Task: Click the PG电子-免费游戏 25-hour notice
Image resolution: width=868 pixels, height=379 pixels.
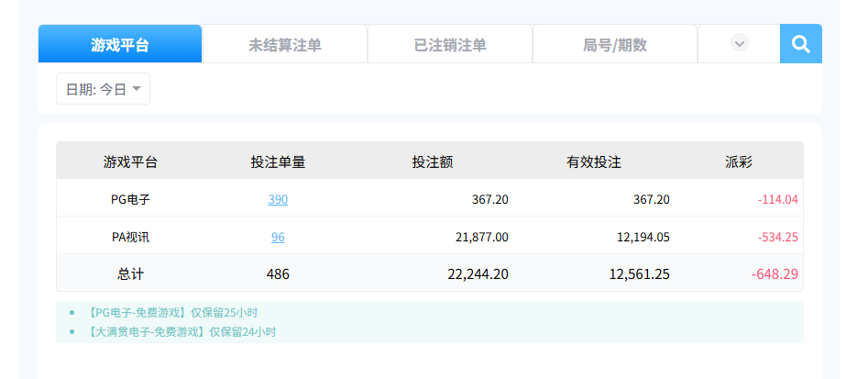Action: click(172, 312)
